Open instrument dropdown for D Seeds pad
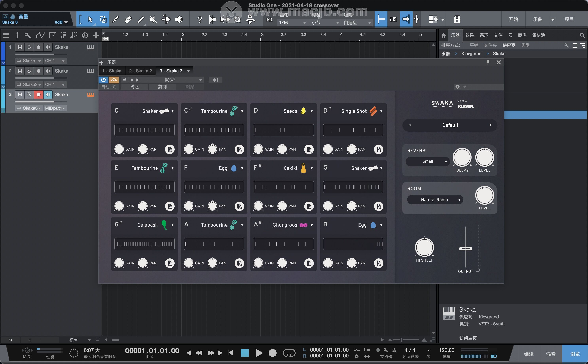 pos(312,111)
